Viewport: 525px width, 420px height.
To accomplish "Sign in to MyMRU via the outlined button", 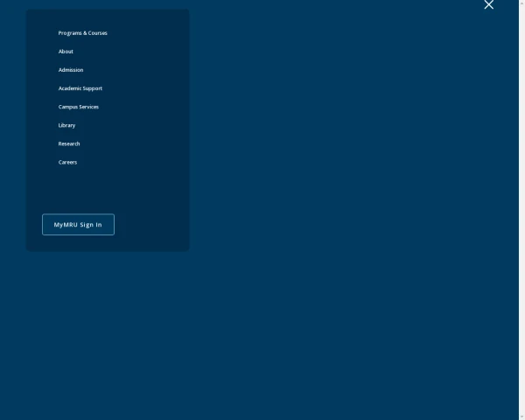I will click(x=78, y=225).
